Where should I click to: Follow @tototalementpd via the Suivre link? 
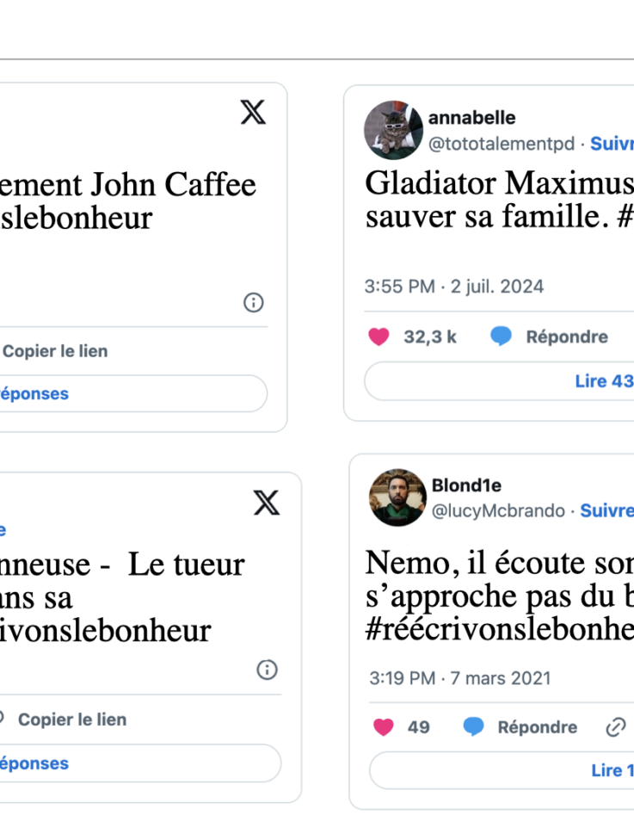coord(612,144)
